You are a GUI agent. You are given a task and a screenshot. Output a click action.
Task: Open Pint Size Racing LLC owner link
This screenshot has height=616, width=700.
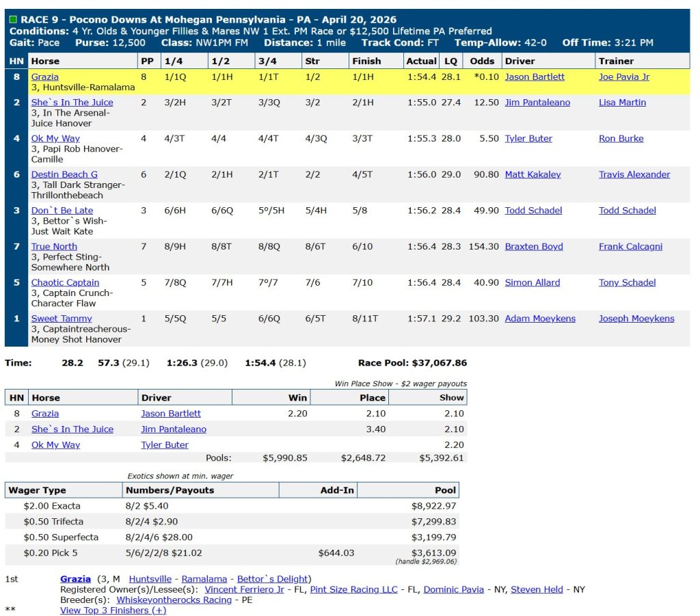(353, 589)
